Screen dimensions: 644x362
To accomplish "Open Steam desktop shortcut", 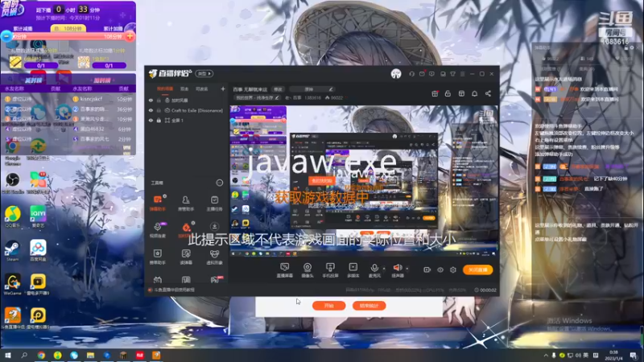I will 13,251.
